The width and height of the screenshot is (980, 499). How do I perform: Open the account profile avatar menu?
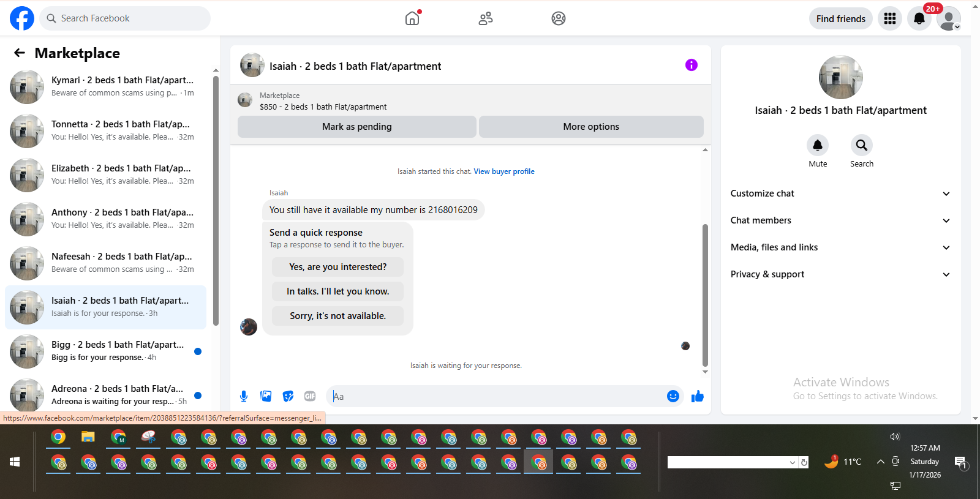click(949, 18)
